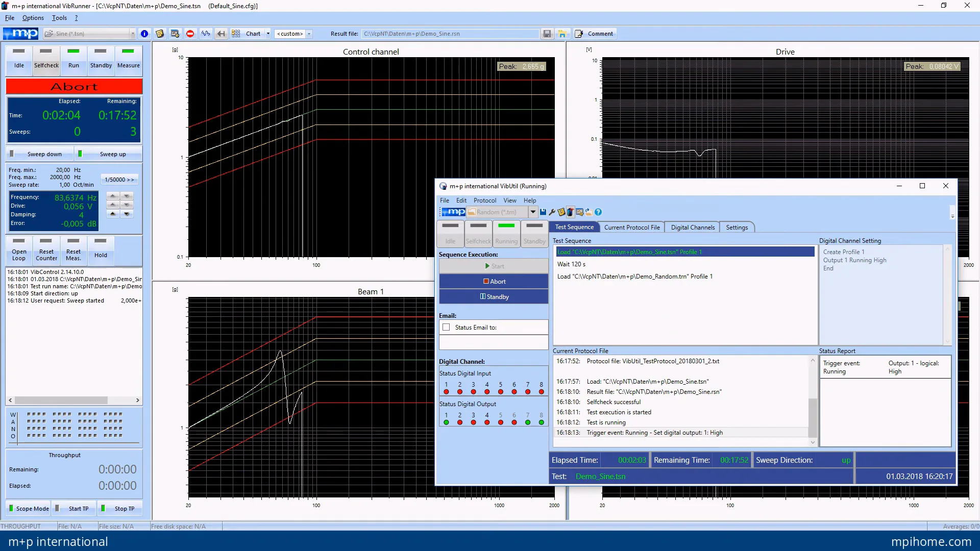The width and height of the screenshot is (980, 551).
Task: Expand the Chart dropdown arrow
Action: coord(268,34)
